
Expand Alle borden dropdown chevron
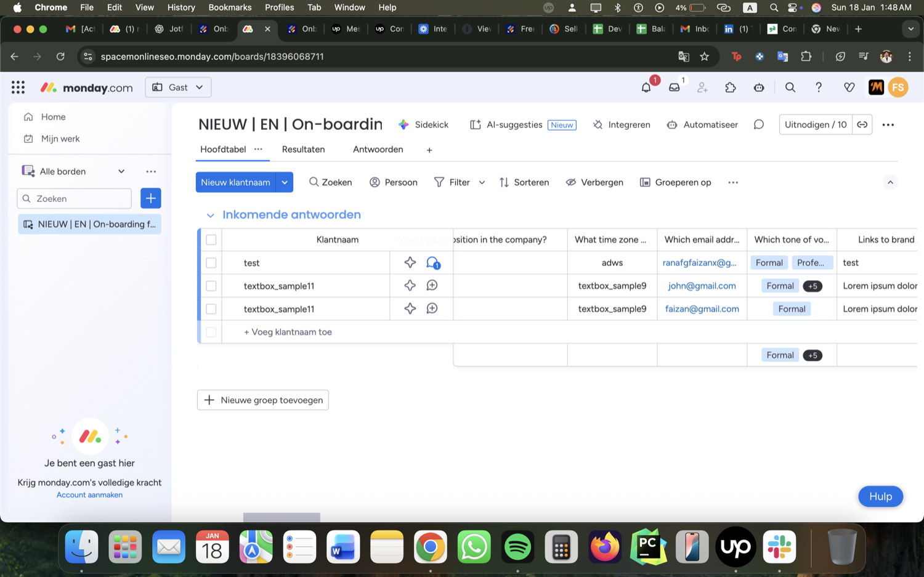(121, 171)
